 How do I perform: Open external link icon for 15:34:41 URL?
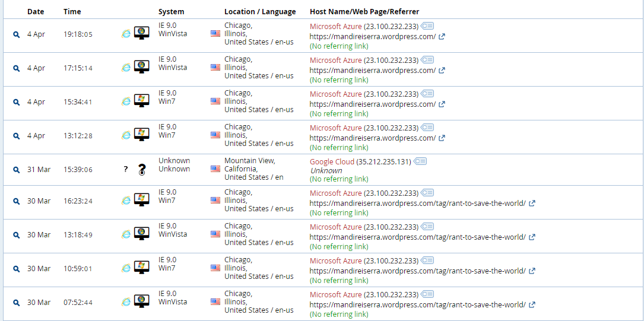pyautogui.click(x=442, y=104)
